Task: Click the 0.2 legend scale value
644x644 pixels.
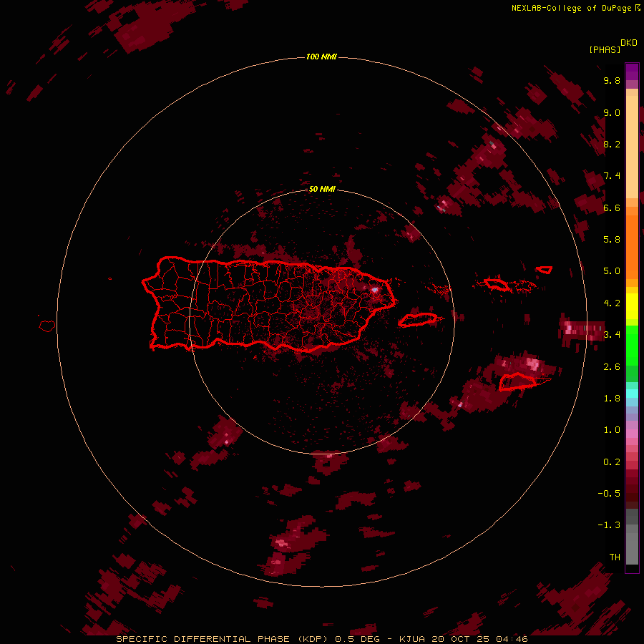Action: click(x=612, y=462)
